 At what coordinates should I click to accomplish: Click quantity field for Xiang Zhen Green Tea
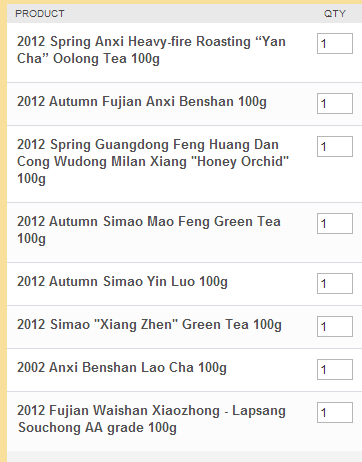coord(335,326)
